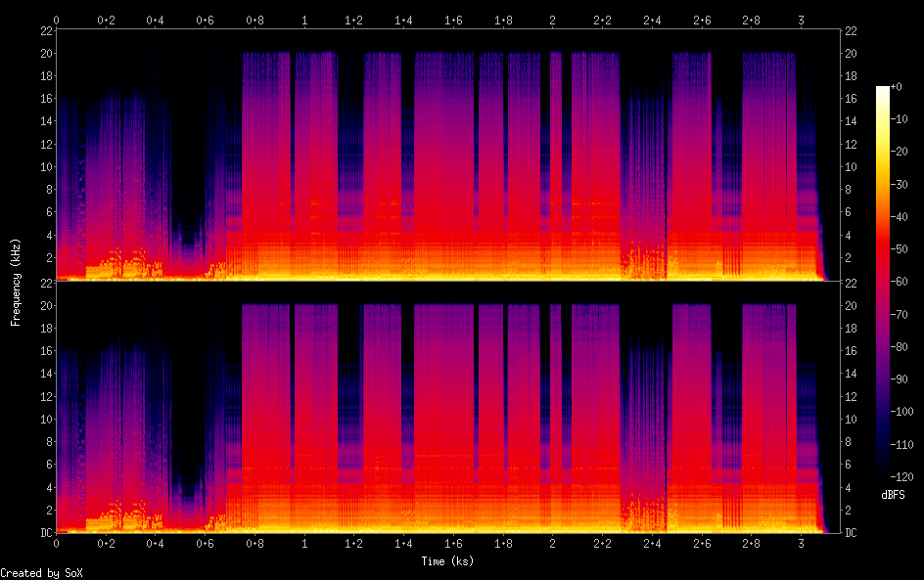Select the '0•2' tick on the top time axis

coord(106,20)
